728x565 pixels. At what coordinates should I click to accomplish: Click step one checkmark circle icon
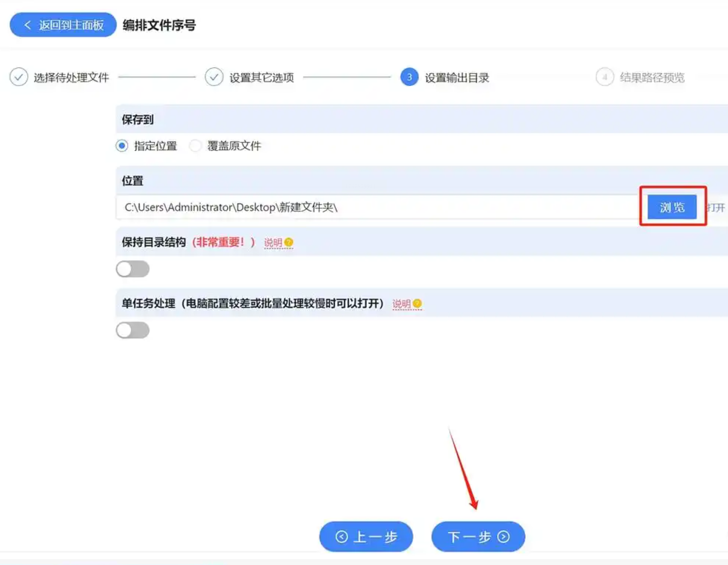19,77
